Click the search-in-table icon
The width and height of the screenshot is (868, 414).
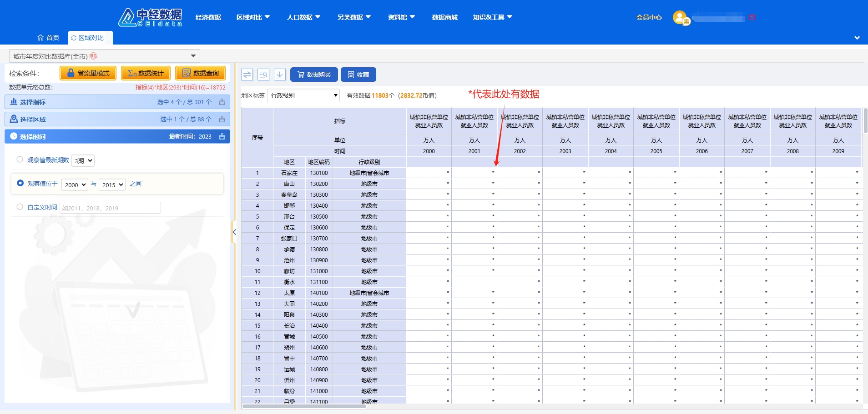point(263,75)
